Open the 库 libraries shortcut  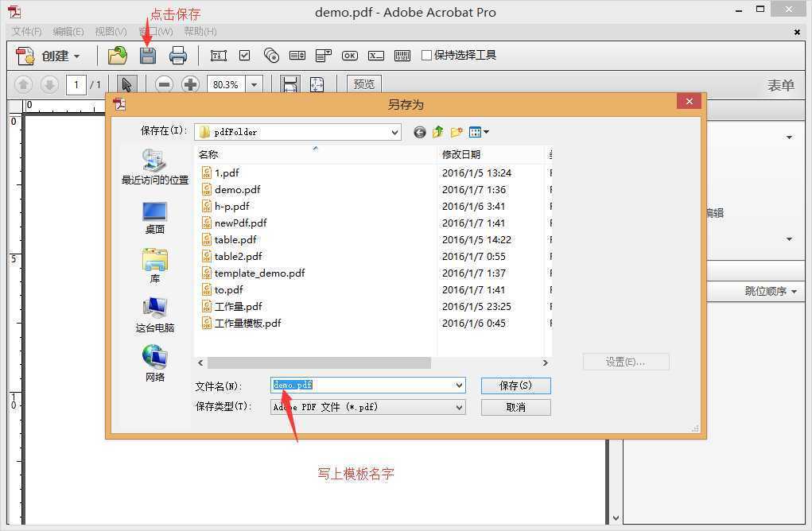pos(155,266)
